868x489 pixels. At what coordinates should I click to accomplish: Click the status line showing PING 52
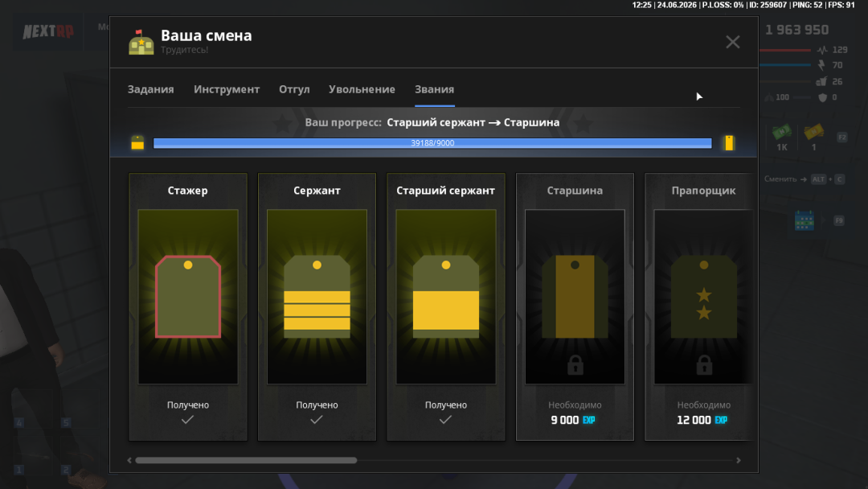click(743, 5)
